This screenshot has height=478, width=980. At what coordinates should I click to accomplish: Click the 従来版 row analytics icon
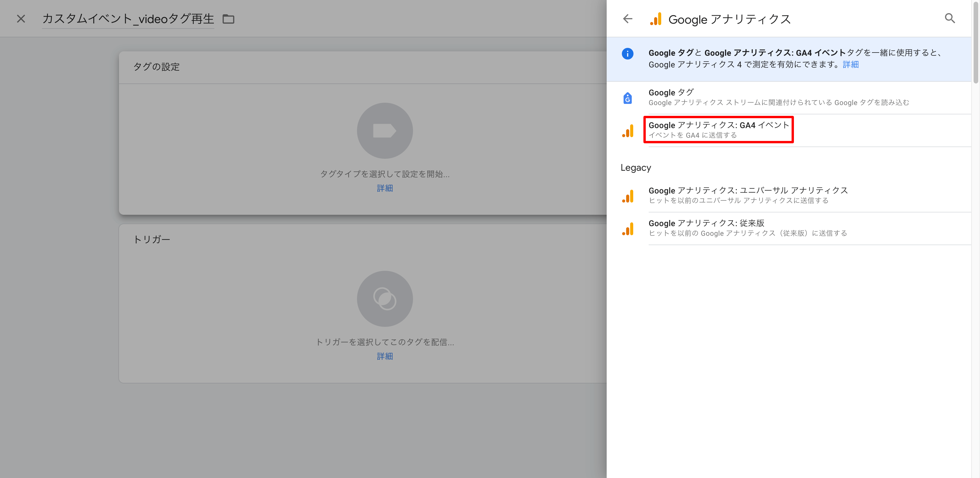627,229
